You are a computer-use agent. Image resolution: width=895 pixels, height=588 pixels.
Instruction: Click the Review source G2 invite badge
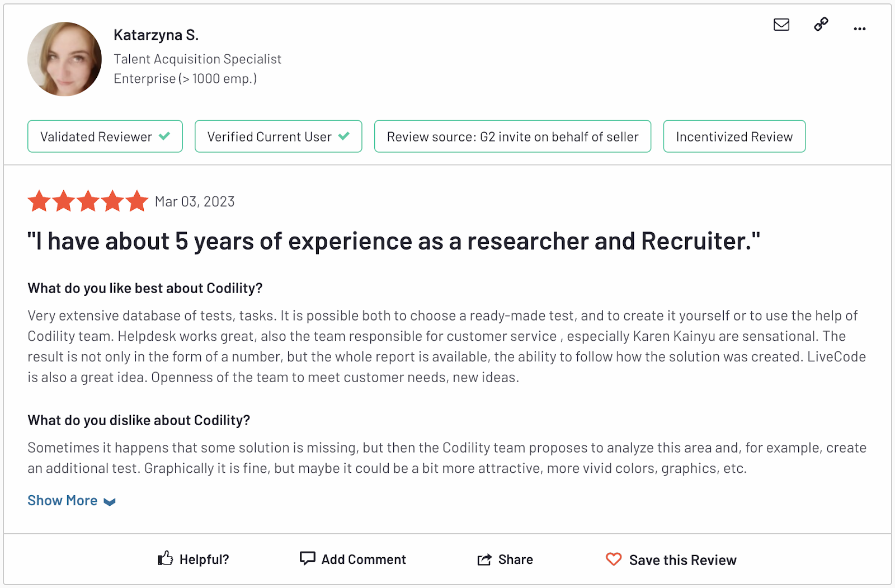(513, 137)
